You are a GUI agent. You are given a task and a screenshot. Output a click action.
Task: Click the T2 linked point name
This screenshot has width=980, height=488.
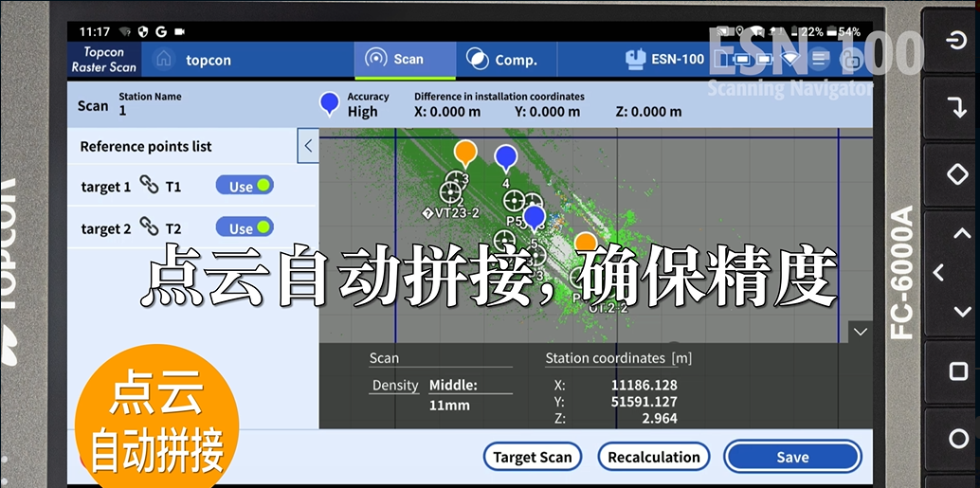pos(173,228)
